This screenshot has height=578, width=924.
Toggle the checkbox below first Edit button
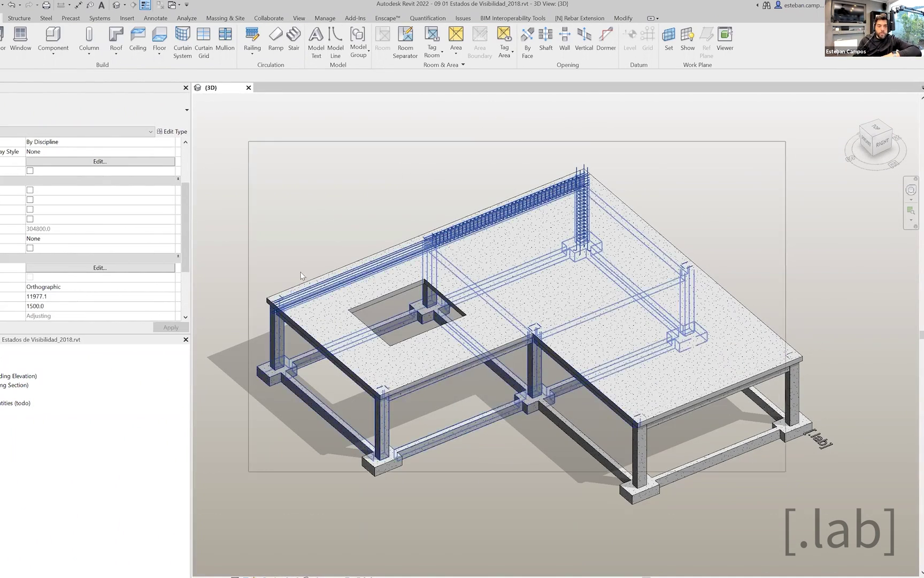[30, 171]
